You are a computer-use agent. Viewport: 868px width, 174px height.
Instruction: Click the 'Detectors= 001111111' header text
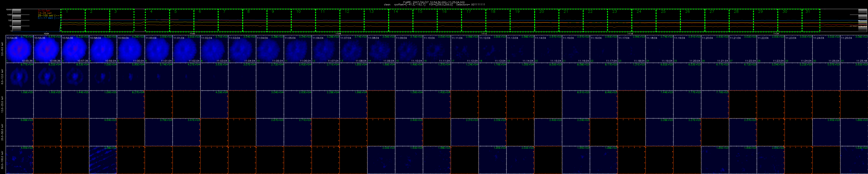click(x=471, y=5)
